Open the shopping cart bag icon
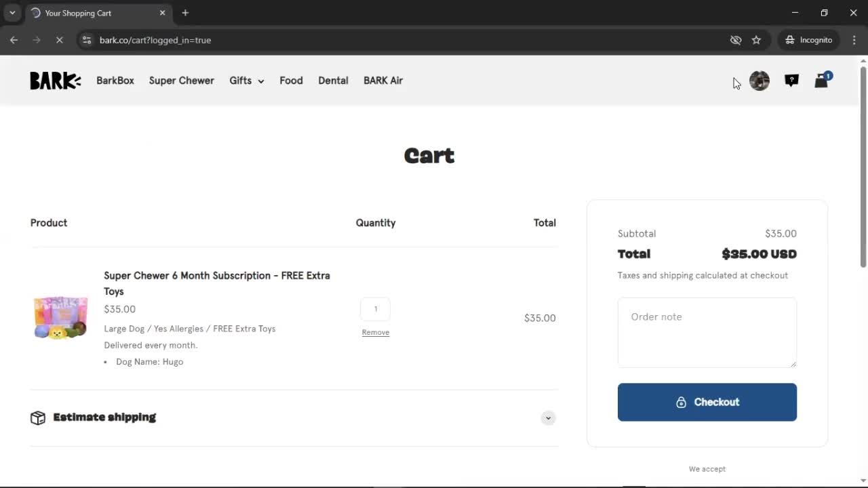 tap(822, 80)
